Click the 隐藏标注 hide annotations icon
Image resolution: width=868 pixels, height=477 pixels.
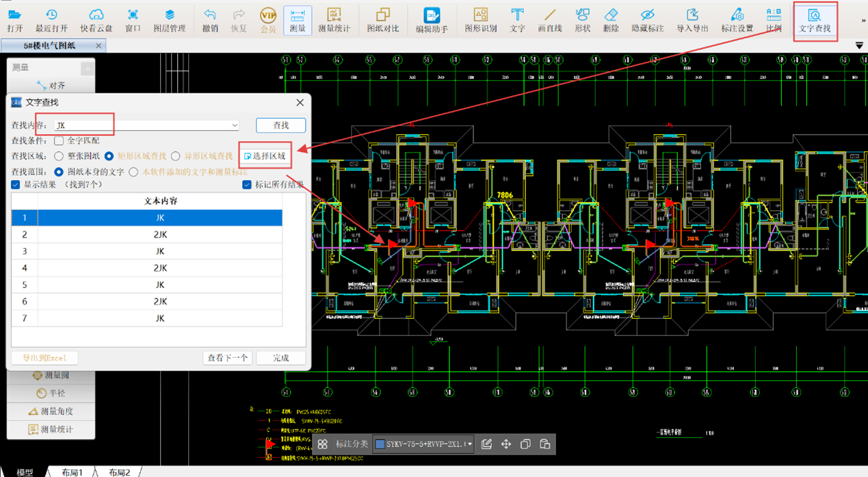pyautogui.click(x=647, y=20)
